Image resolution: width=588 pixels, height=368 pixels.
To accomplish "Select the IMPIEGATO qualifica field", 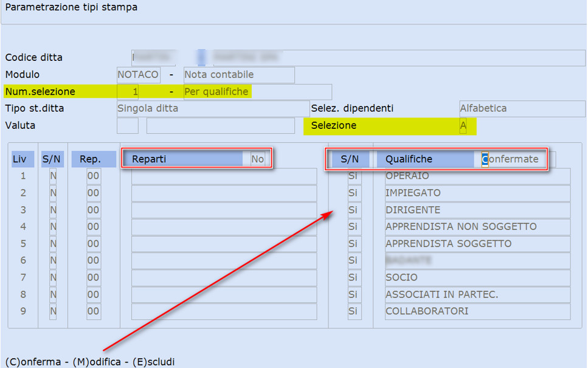I will 477,193.
